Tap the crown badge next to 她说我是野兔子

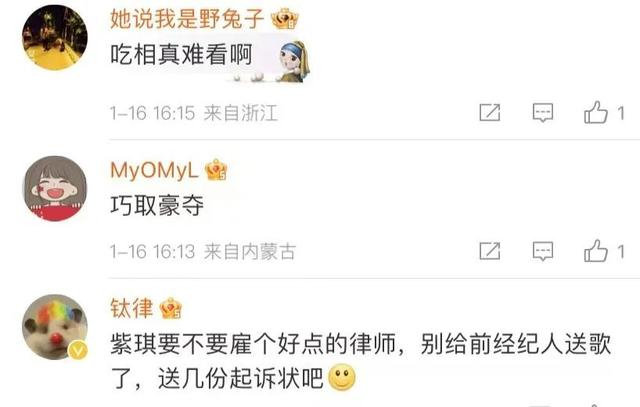coord(284,19)
